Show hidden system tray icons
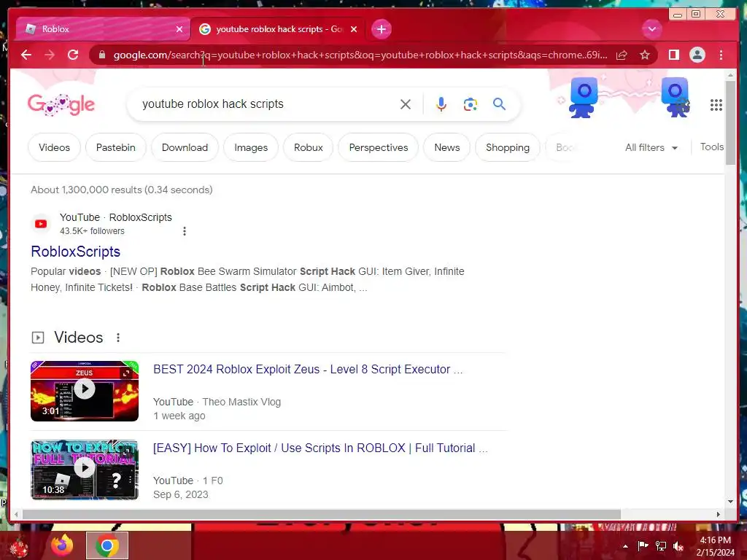Viewport: 747px width, 560px height. click(x=625, y=546)
